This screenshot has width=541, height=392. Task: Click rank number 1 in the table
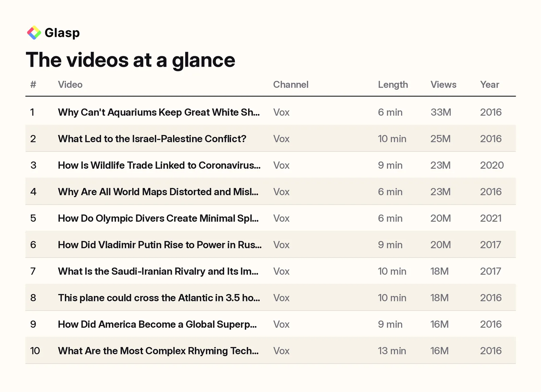click(x=32, y=112)
